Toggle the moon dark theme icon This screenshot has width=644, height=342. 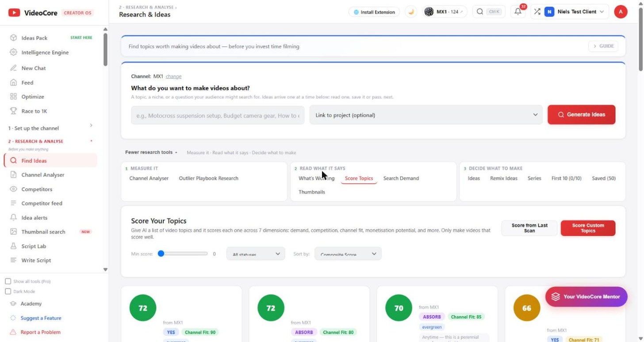click(x=411, y=12)
